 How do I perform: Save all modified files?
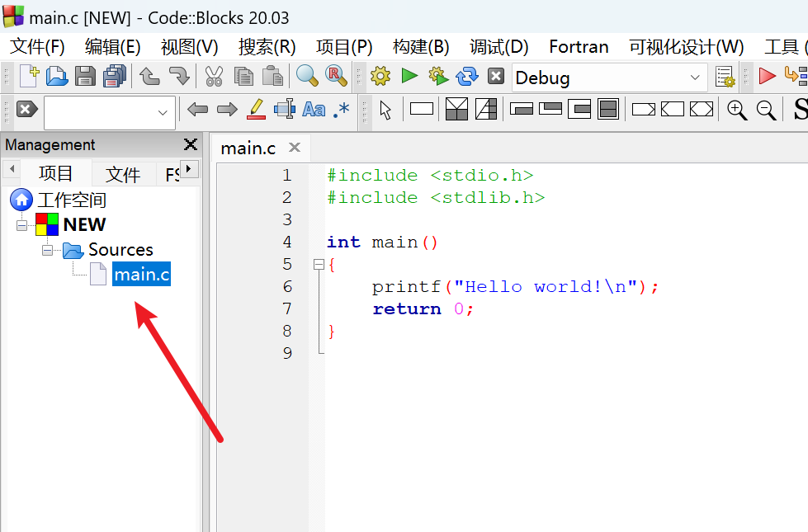(x=114, y=76)
